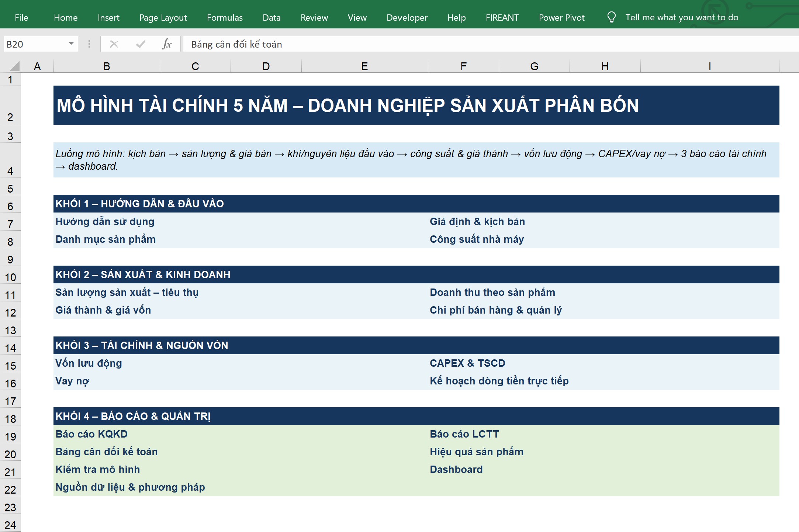
Task: Click the model title banner cell
Action: click(416, 106)
